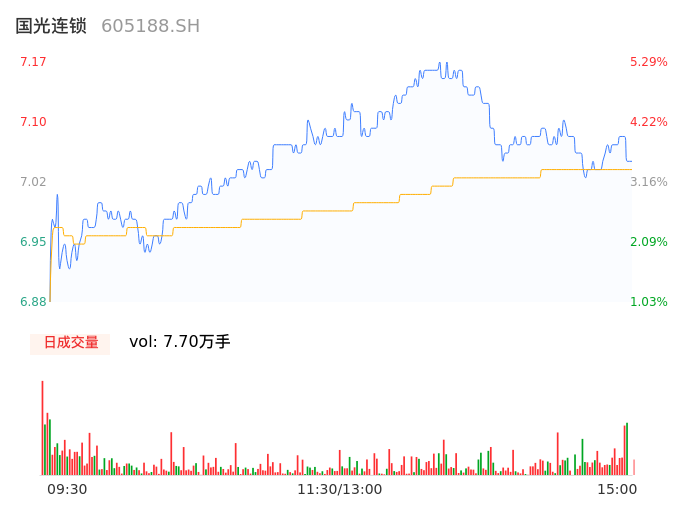Click the 1.03% bottom percent label
Screen dimensions: 686x524
click(648, 302)
